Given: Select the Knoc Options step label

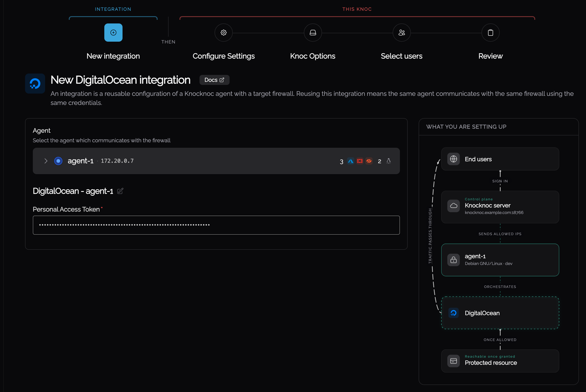Looking at the screenshot, I should pos(313,56).
